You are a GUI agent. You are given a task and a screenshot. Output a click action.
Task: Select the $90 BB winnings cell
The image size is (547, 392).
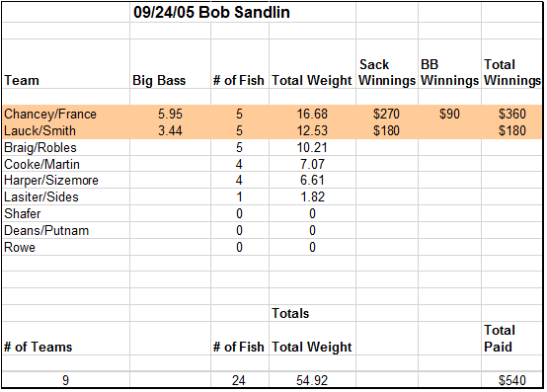click(449, 114)
